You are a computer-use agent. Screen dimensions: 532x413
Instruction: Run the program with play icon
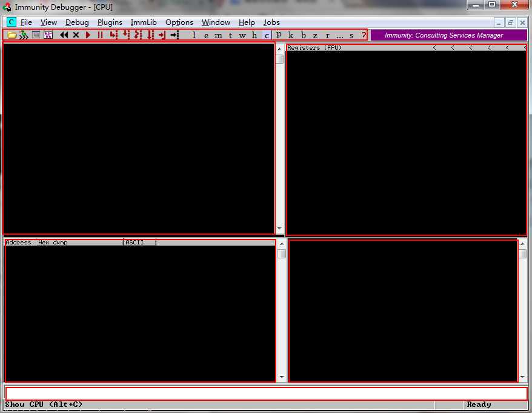88,35
